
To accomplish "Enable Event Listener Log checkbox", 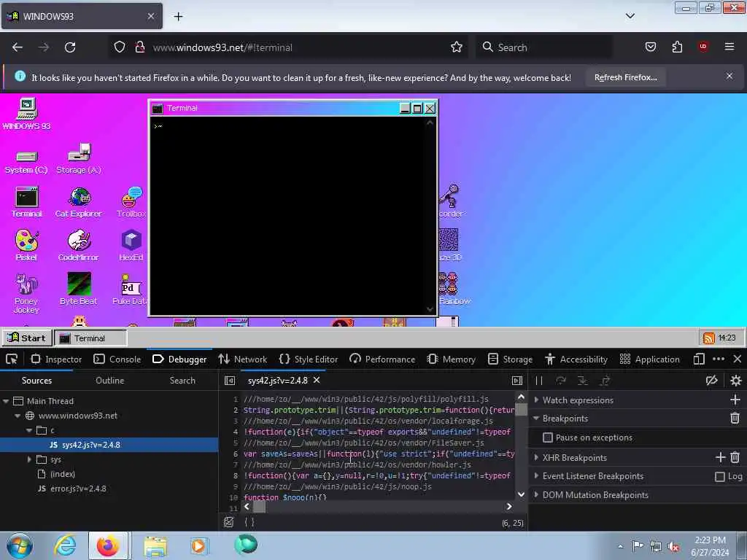I will [x=720, y=477].
